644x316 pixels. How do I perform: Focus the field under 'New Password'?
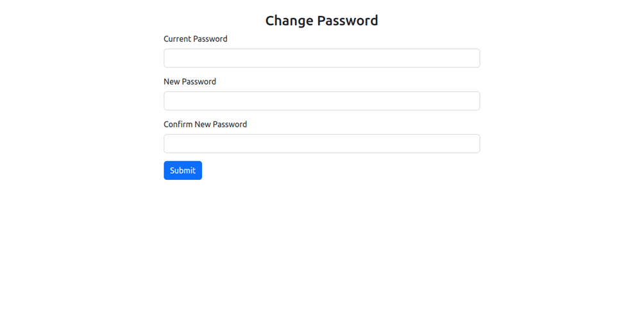(x=321, y=101)
